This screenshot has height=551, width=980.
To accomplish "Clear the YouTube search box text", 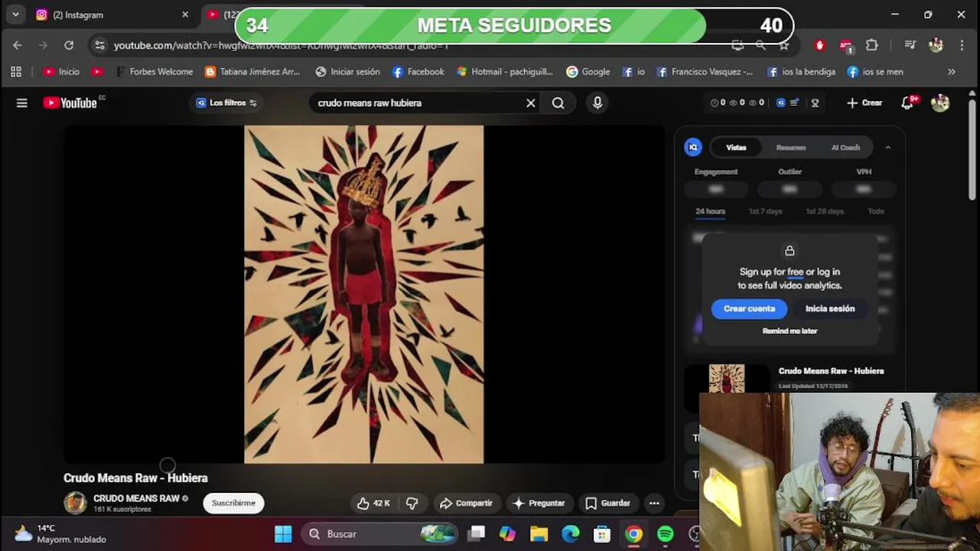I will 530,103.
